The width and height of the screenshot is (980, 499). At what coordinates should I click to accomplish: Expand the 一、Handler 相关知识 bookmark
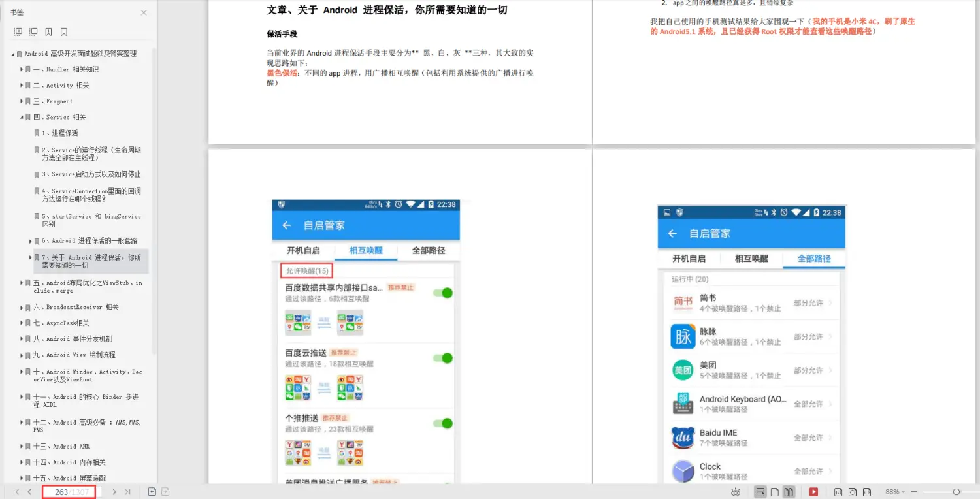pos(22,69)
